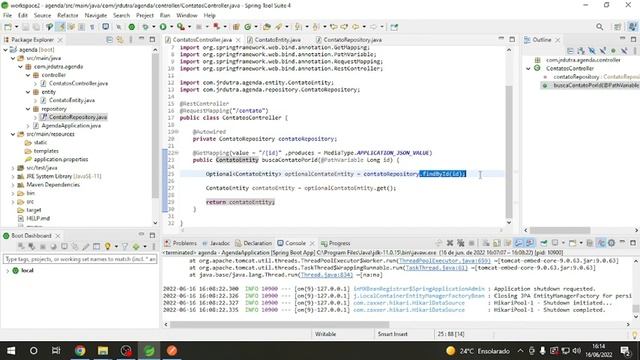Click Boot Dashboard tag filter field
This screenshot has width=640, height=360.
pos(80,259)
